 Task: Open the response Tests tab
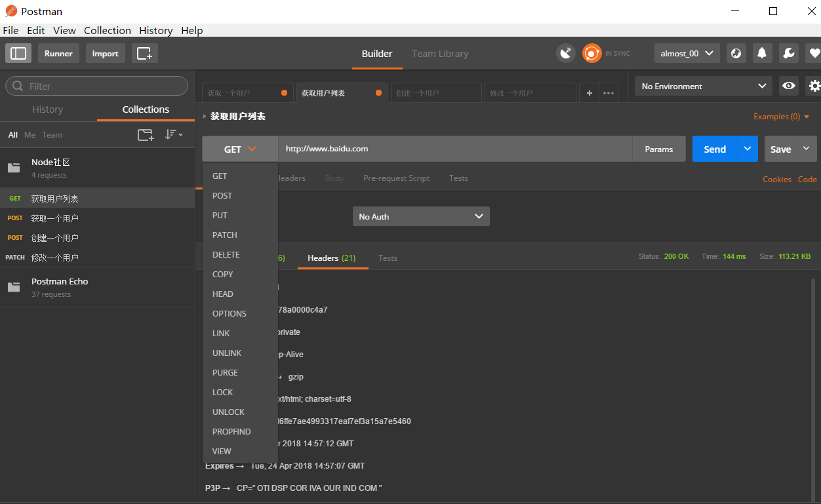tap(388, 258)
